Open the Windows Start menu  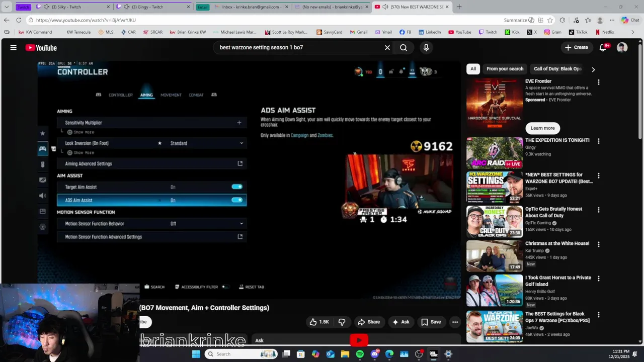click(196, 354)
